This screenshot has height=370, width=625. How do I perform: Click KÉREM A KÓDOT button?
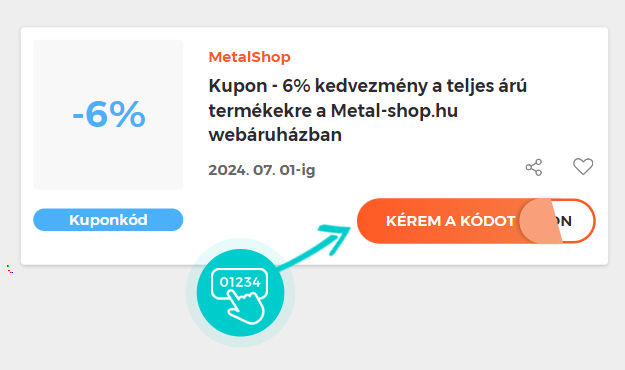450,221
